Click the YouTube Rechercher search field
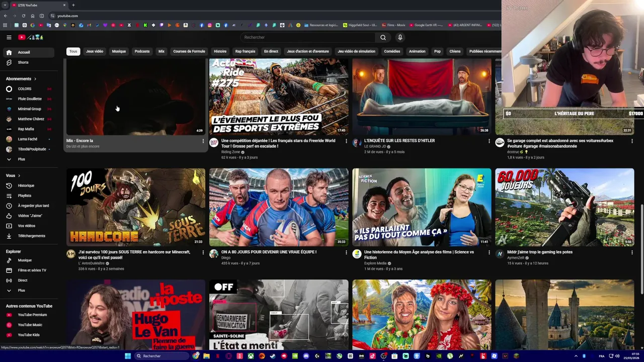This screenshot has height=362, width=644. [307, 37]
